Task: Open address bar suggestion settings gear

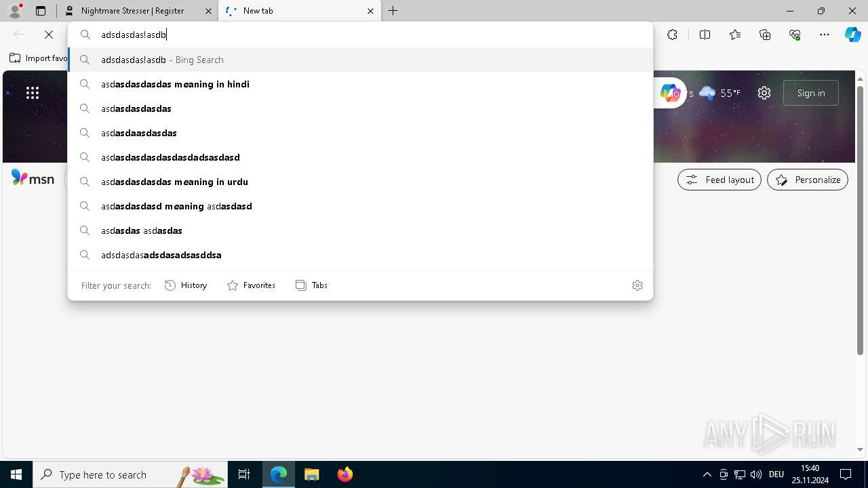Action: (x=637, y=285)
